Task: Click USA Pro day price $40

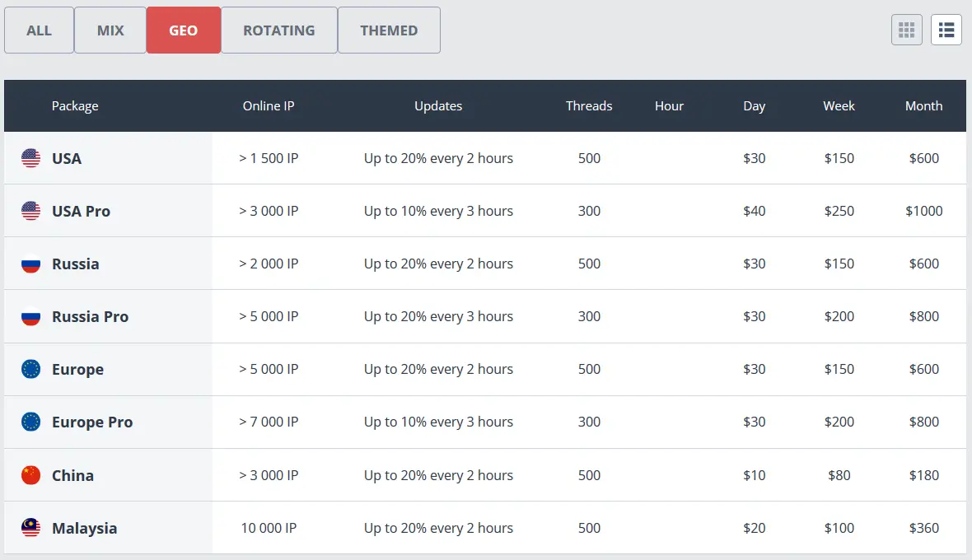Action: [x=755, y=212]
